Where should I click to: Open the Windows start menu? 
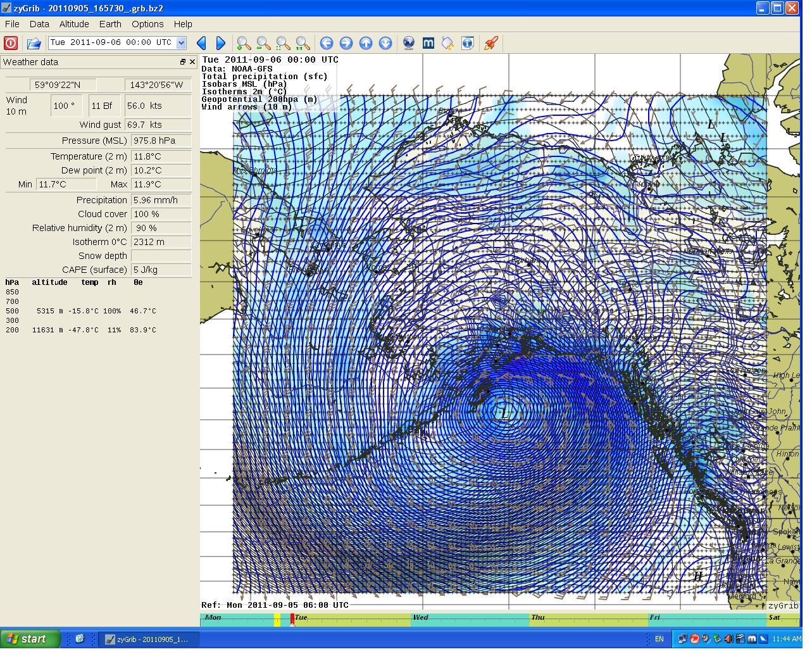click(30, 639)
